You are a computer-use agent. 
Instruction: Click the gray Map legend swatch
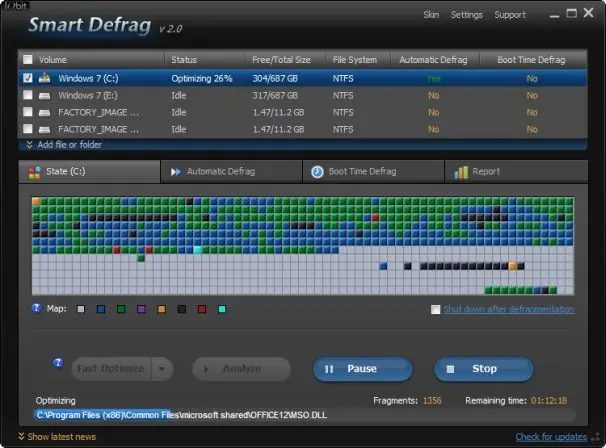click(81, 309)
